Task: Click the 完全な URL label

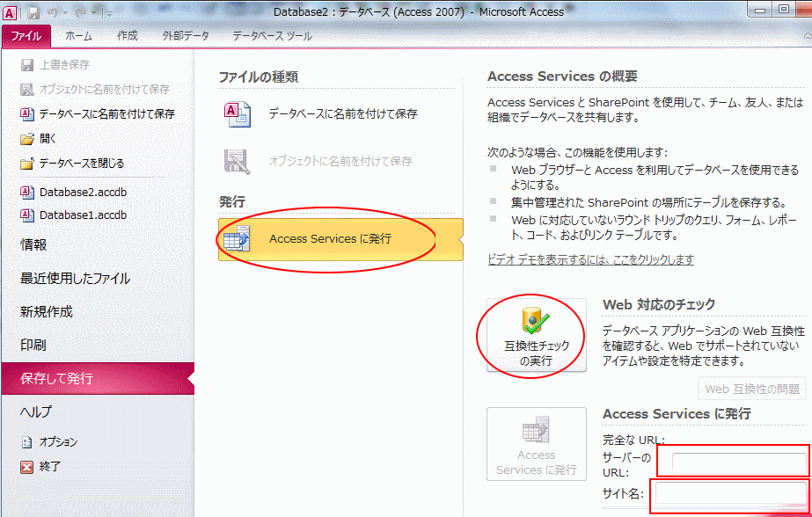Action: click(x=634, y=440)
